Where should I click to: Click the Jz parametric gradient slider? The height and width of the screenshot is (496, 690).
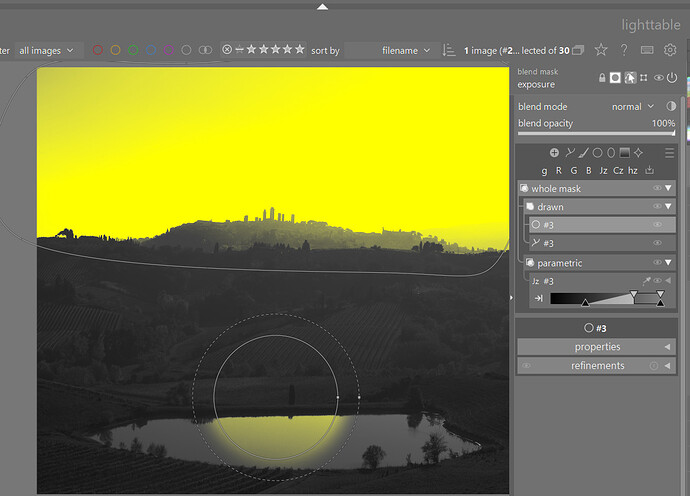(607, 298)
